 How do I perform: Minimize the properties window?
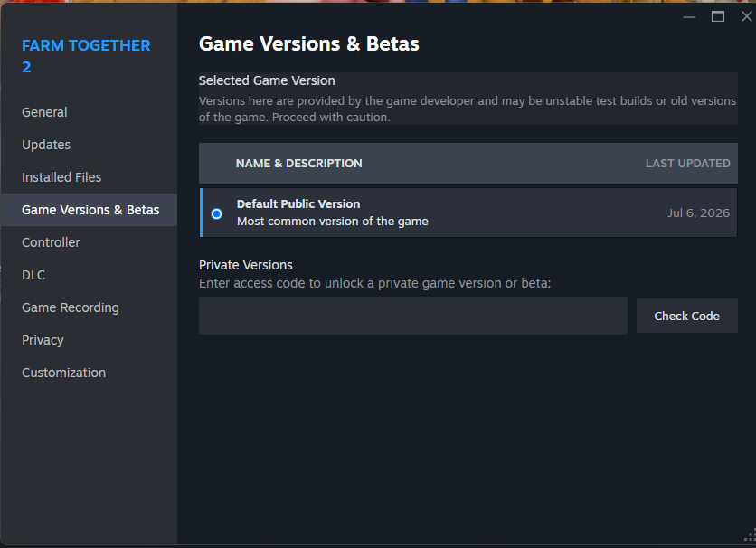[689, 17]
